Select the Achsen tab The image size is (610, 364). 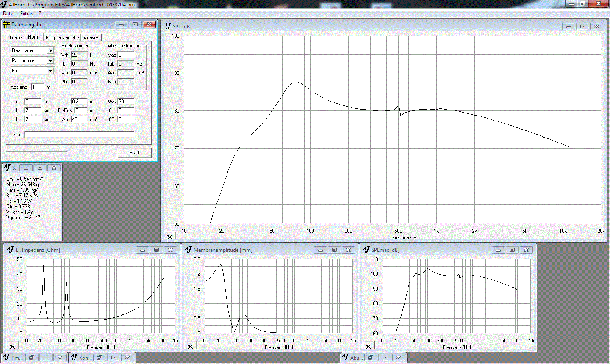click(91, 38)
